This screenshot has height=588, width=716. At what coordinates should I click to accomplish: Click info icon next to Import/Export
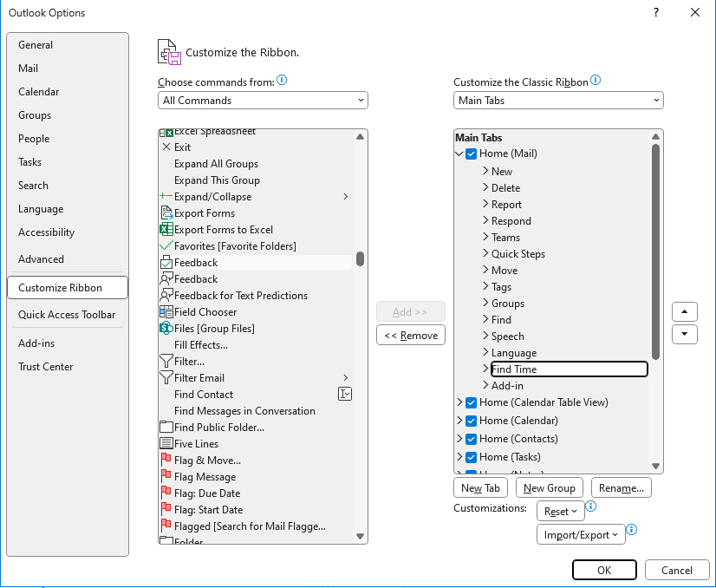(632, 530)
